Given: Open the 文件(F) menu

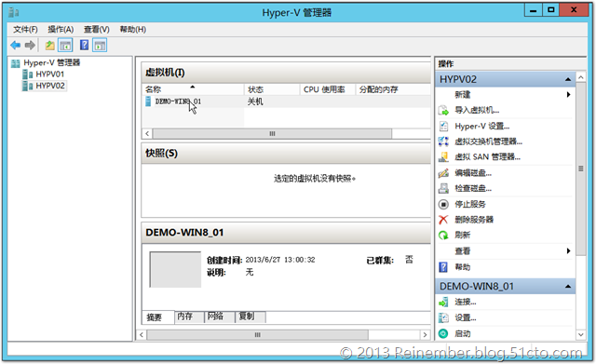Looking at the screenshot, I should click(25, 29).
